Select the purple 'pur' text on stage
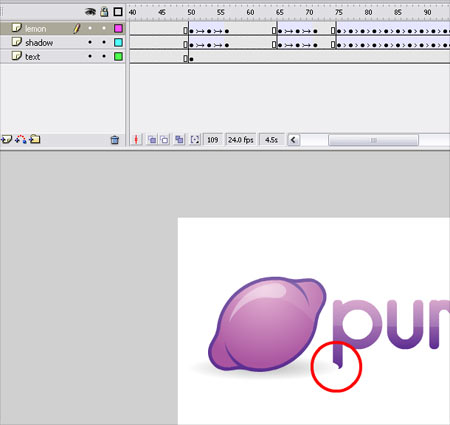Viewport: 450px width, 425px height. 391,333
